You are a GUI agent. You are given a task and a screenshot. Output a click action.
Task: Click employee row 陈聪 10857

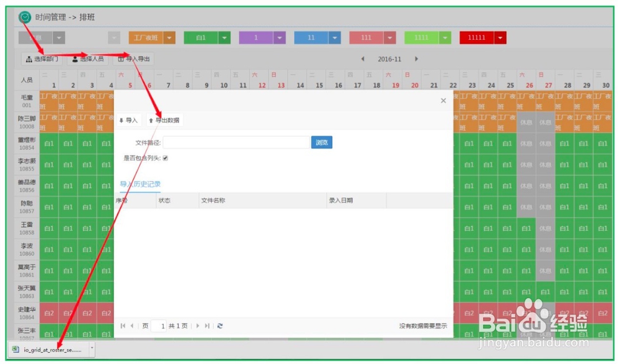[x=27, y=207]
